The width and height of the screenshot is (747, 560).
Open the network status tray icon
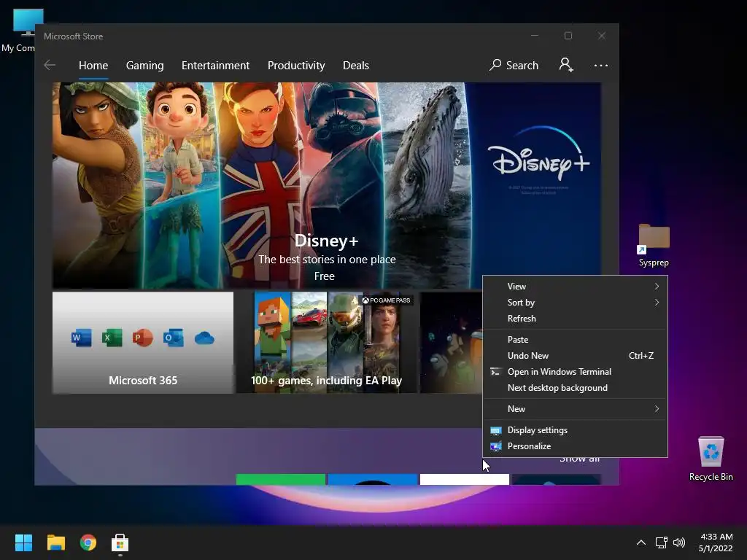click(661, 542)
